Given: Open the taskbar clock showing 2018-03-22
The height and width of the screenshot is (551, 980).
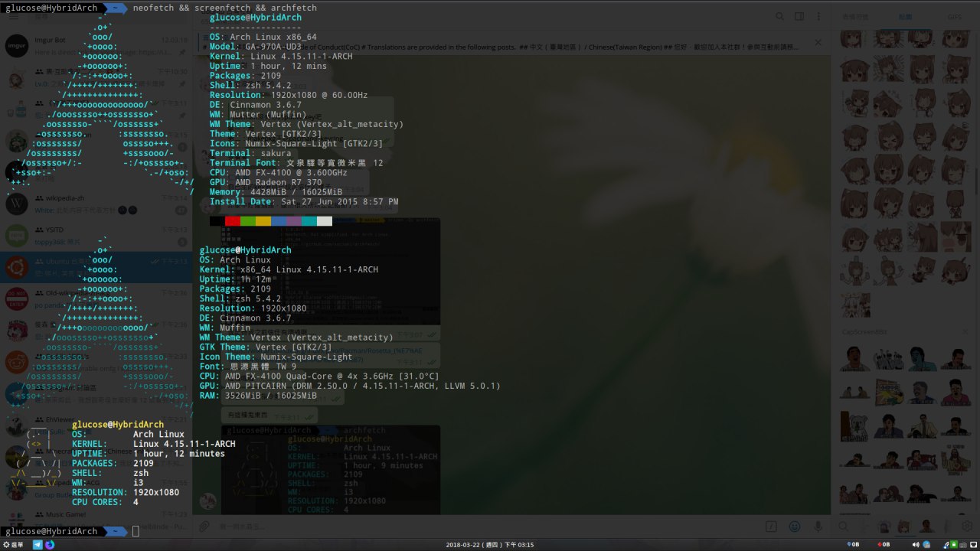Looking at the screenshot, I should (489, 545).
